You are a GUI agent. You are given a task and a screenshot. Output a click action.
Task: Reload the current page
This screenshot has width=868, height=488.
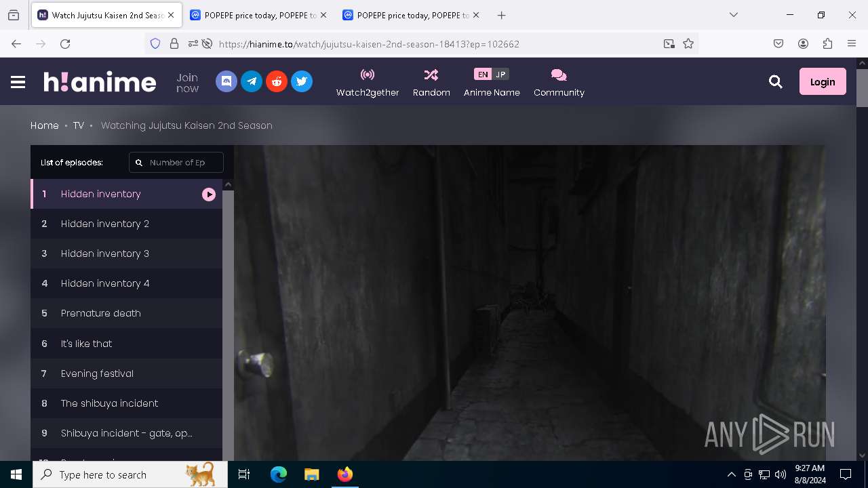(x=65, y=43)
